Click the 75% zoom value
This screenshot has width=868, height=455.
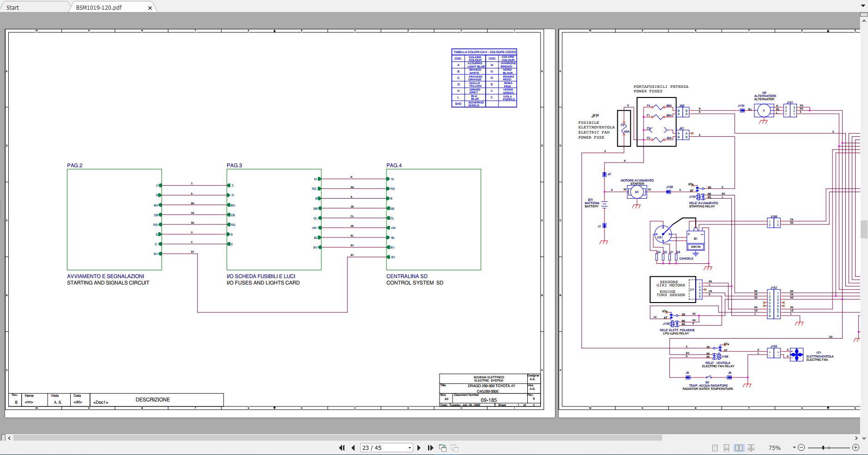pos(774,448)
